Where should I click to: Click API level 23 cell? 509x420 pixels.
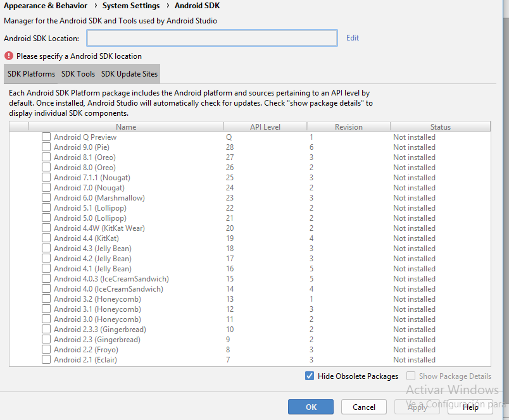(230, 198)
